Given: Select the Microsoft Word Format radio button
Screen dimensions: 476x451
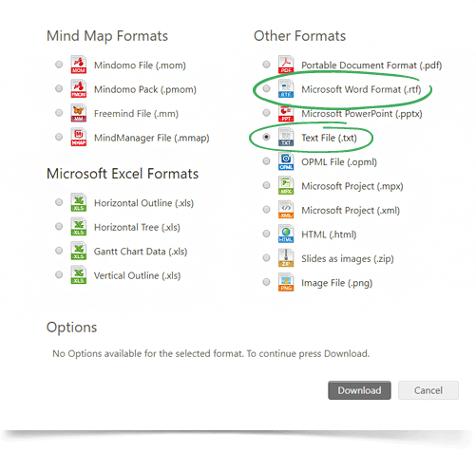Looking at the screenshot, I should click(x=266, y=88).
